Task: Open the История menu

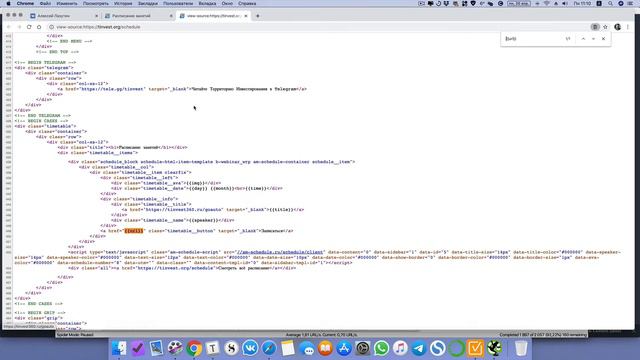Action: pos(123,3)
